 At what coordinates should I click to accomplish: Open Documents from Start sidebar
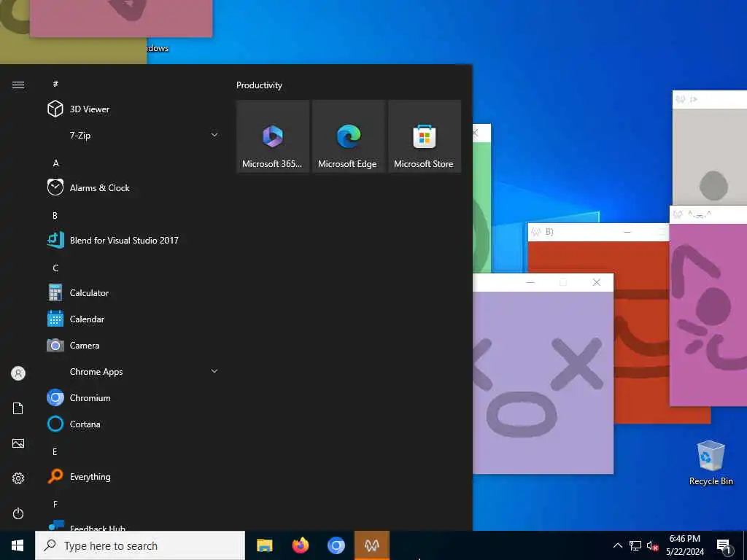[18, 408]
